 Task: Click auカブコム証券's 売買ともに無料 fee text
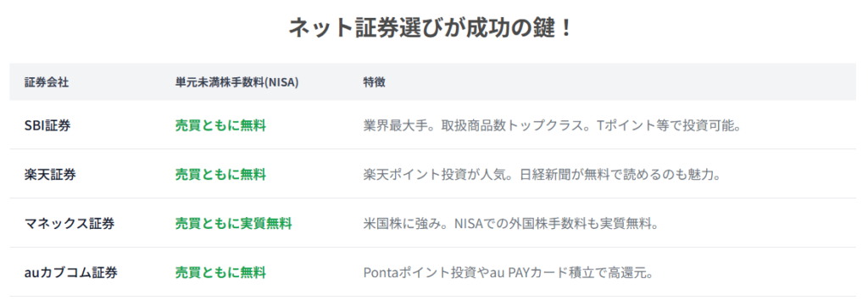click(x=220, y=272)
